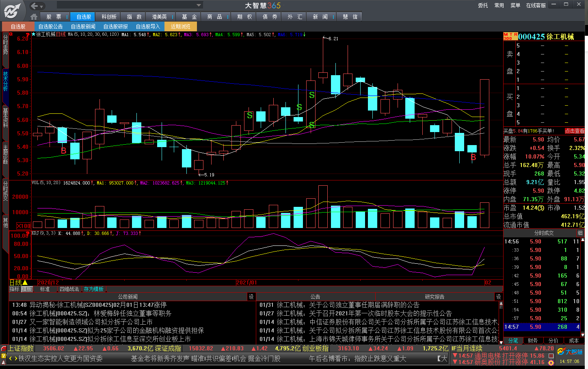Image resolution: width=588 pixels, height=369 pixels.
Task: Switch to the 分笔 bottom tab
Action: (513, 341)
